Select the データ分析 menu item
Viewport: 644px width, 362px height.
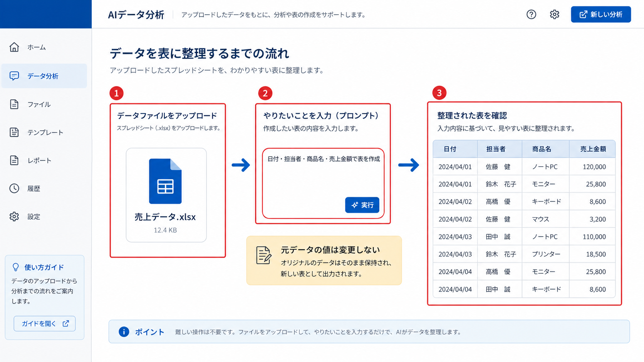pos(44,76)
